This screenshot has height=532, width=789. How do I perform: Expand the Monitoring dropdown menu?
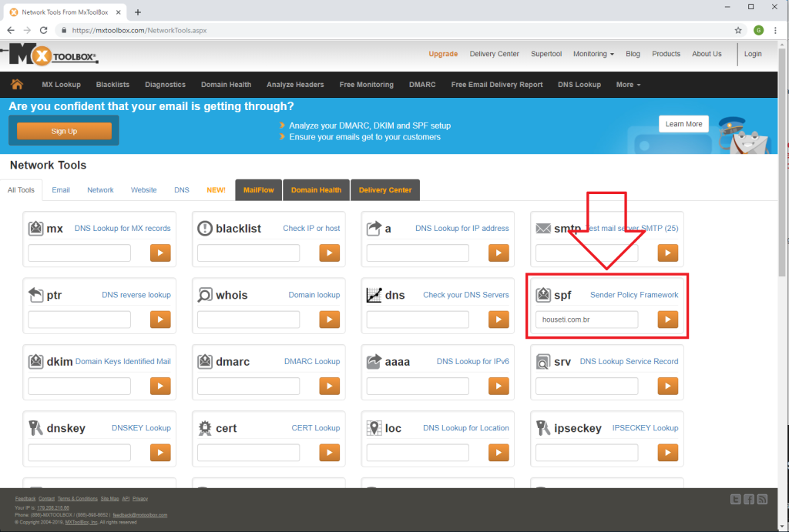click(593, 54)
